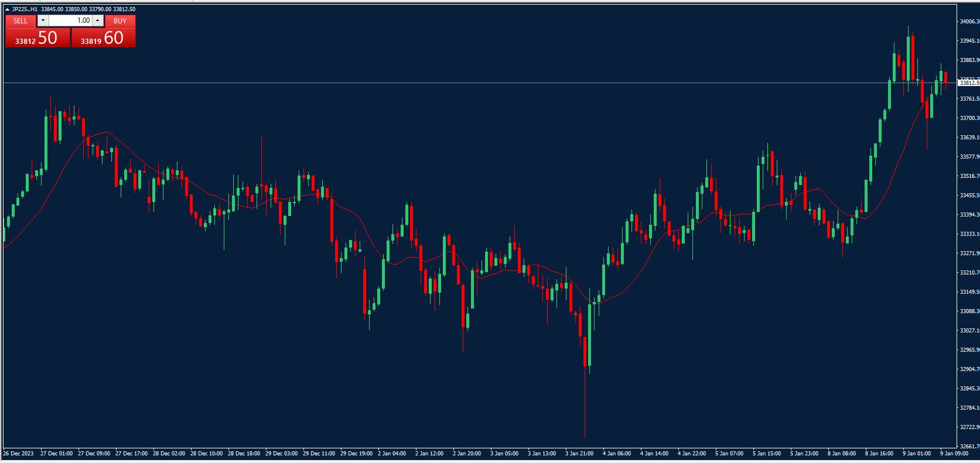This screenshot has height=463, width=980.
Task: Click the 5 Jan 15:00 time label
Action: point(768,453)
